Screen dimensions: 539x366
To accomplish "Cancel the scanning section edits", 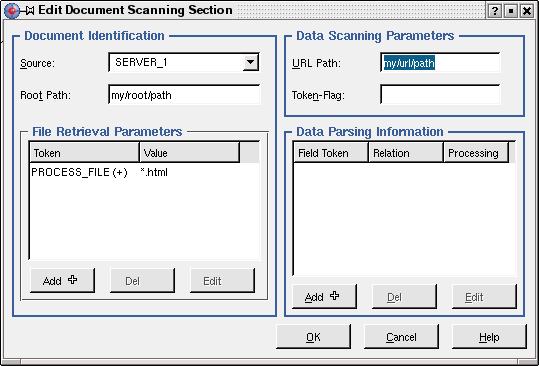I will 401,337.
